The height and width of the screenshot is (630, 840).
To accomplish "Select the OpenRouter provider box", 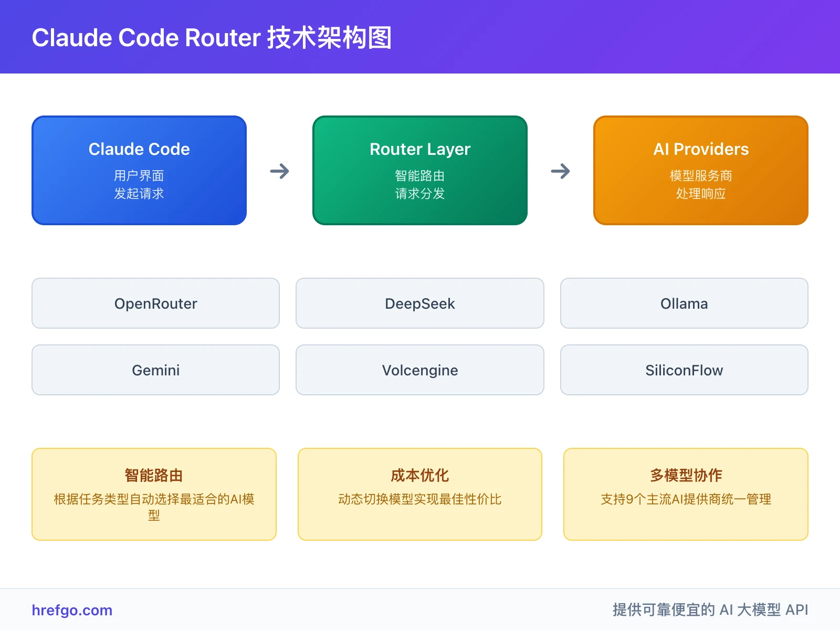I will tap(155, 303).
